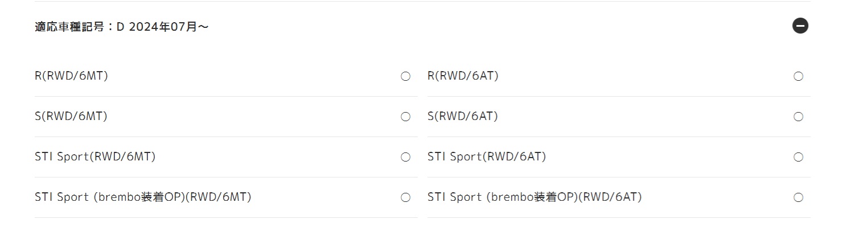The width and height of the screenshot is (868, 248).
Task: Select the circle for R(RWD/6MT)
Action: pyautogui.click(x=406, y=76)
